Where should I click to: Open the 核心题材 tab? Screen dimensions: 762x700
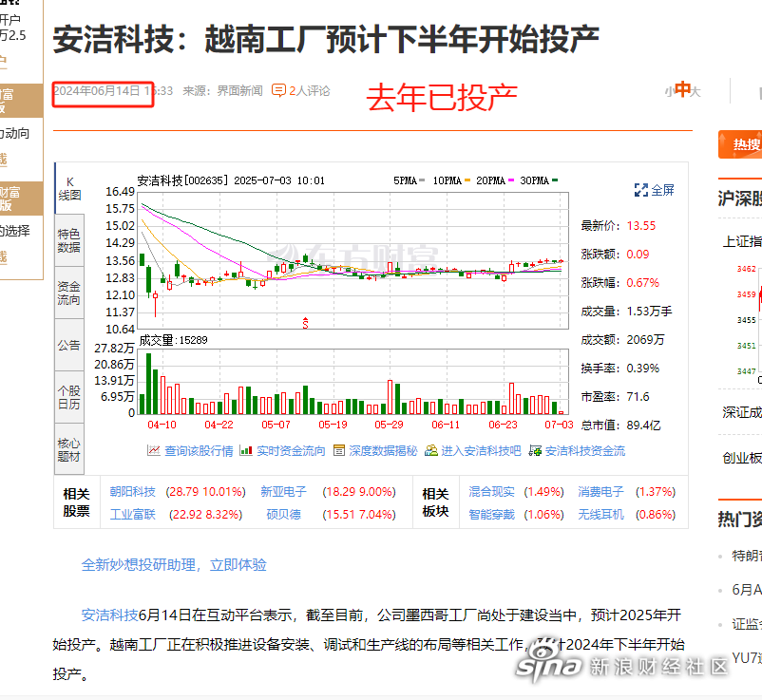(69, 449)
